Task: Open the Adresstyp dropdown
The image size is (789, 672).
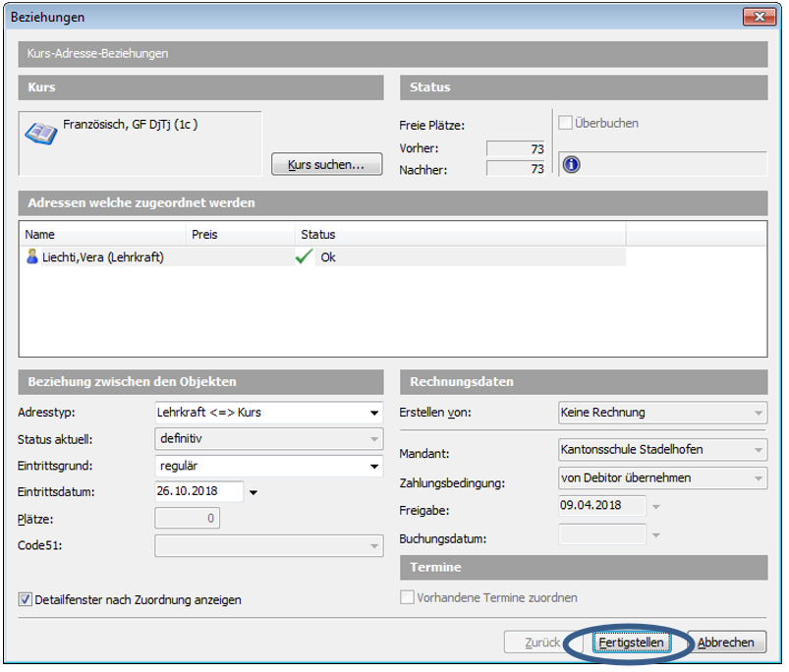Action: [x=374, y=413]
